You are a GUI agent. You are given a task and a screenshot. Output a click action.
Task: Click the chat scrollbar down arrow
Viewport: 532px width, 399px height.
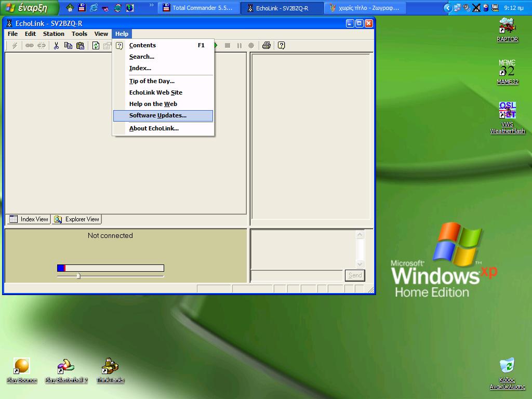[360, 263]
